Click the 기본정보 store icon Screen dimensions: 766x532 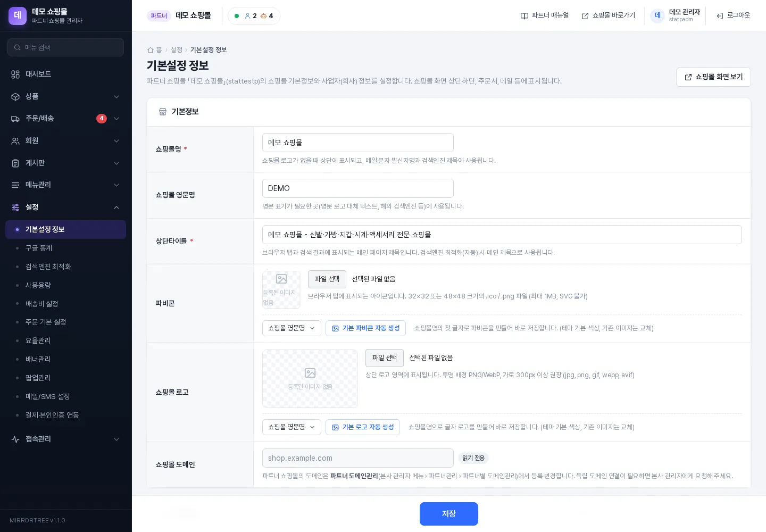tap(163, 112)
